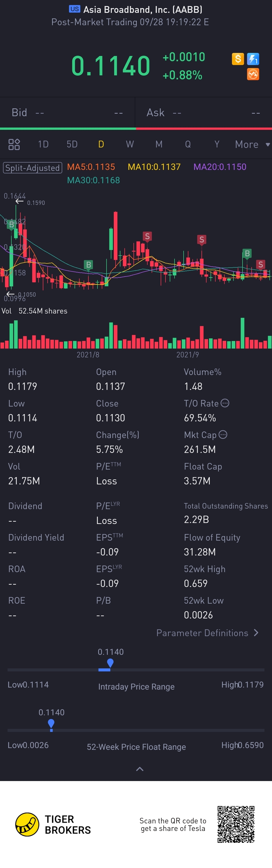
Task: Select the Y yearly chart tab
Action: 217,144
